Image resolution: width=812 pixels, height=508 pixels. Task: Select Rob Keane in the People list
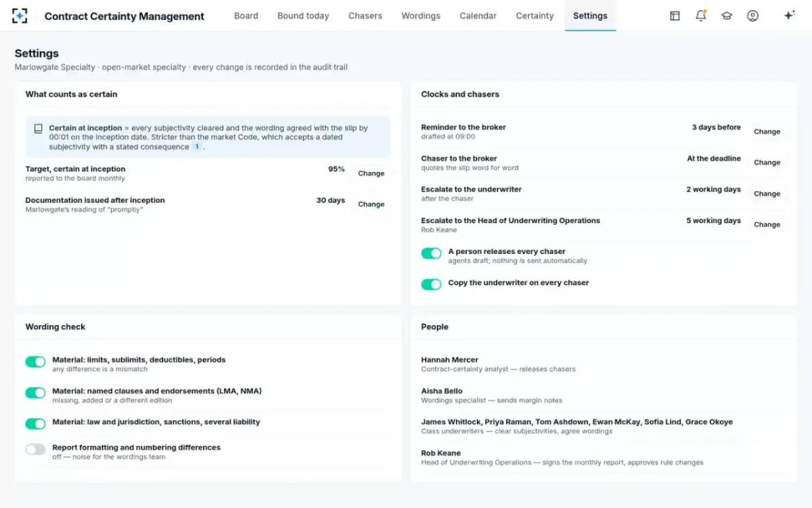pos(441,453)
